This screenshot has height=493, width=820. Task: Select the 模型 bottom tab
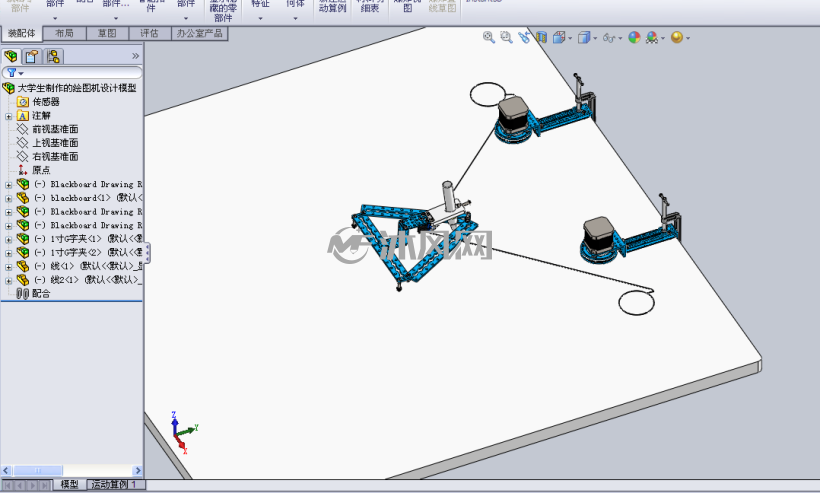point(70,485)
